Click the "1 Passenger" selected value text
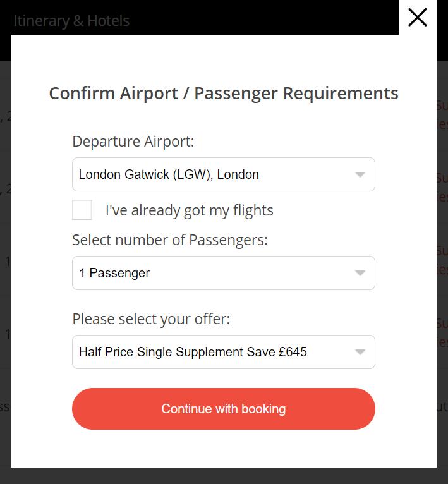448x484 pixels. (114, 274)
